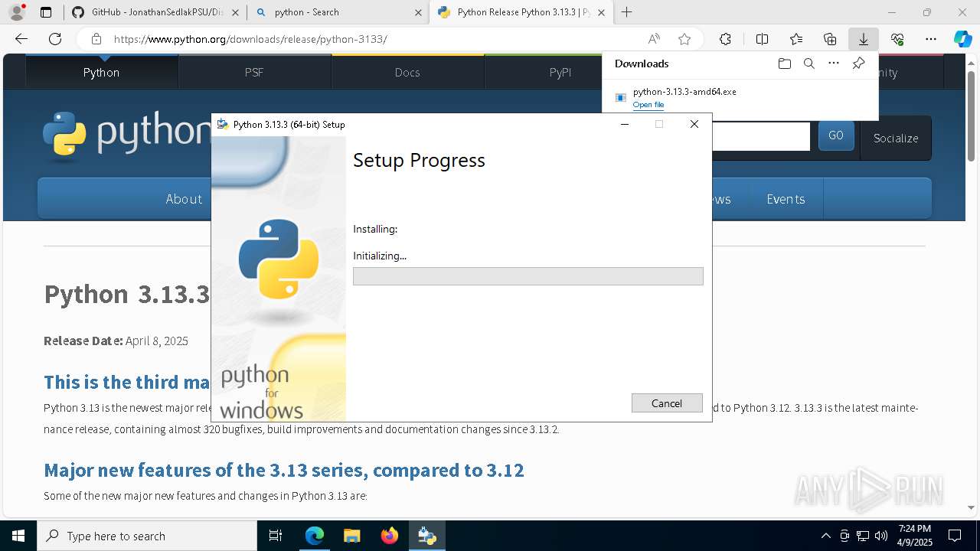This screenshot has height=551, width=980.
Task: Open the Extensions puzzle icon
Action: tap(725, 39)
